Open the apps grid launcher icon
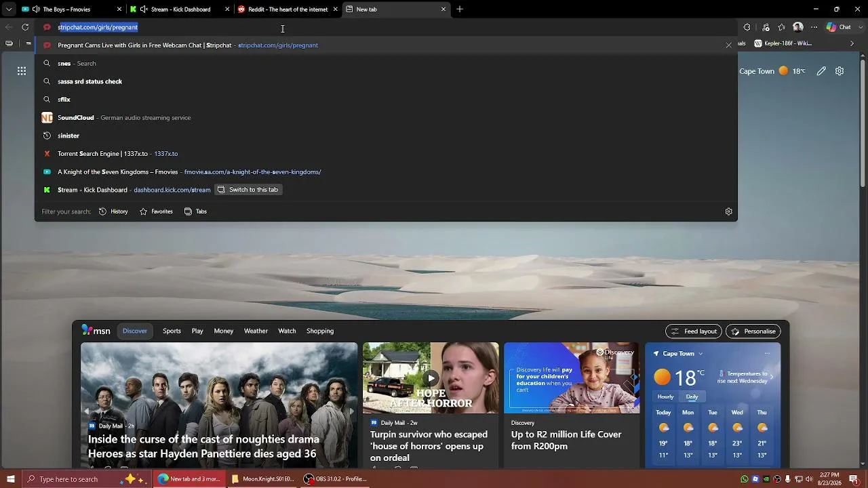 [x=22, y=70]
